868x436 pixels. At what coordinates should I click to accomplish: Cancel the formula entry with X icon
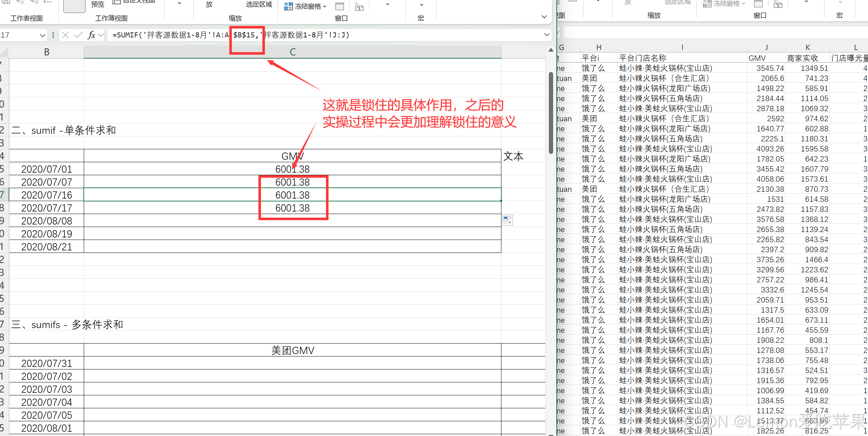[65, 35]
